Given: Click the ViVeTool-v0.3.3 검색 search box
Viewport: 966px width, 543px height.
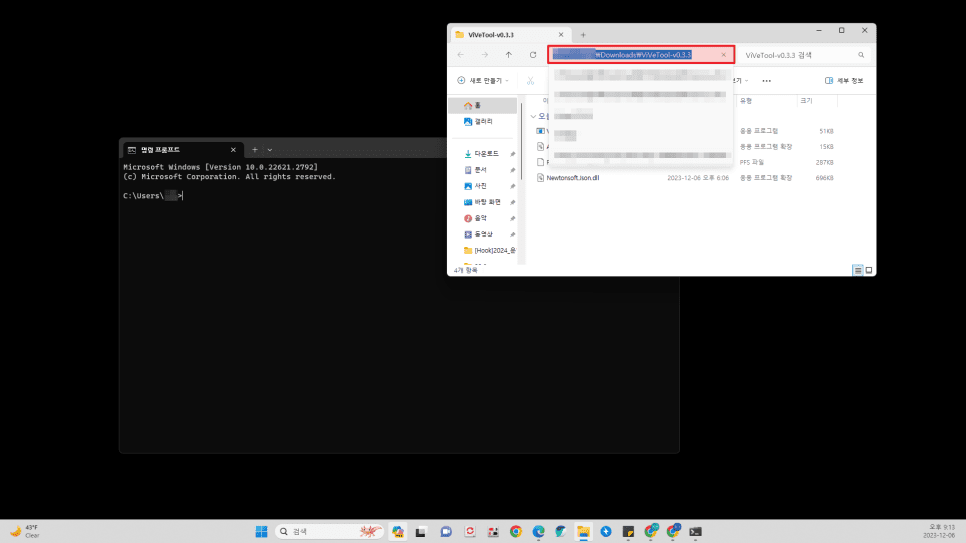Looking at the screenshot, I should click(805, 55).
